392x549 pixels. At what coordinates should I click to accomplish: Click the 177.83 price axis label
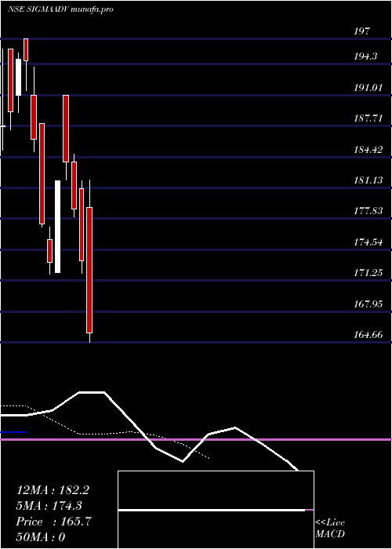[368, 211]
